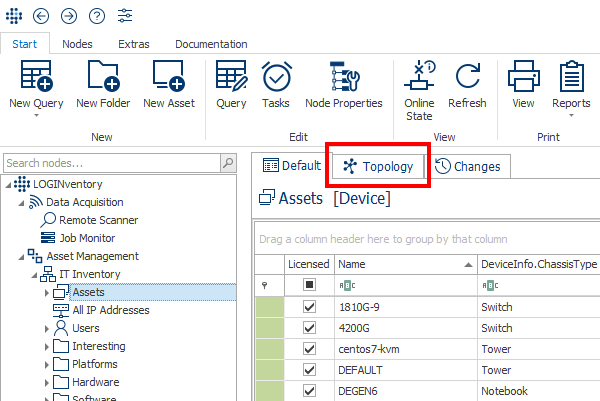Create a New Query from ribbon
This screenshot has width=600, height=401.
36,85
